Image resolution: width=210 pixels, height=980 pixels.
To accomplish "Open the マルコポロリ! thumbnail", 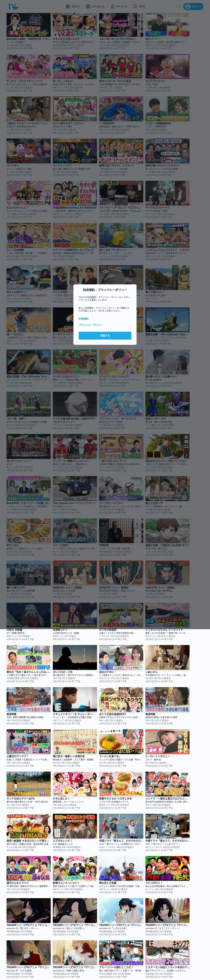I will point(167,869).
